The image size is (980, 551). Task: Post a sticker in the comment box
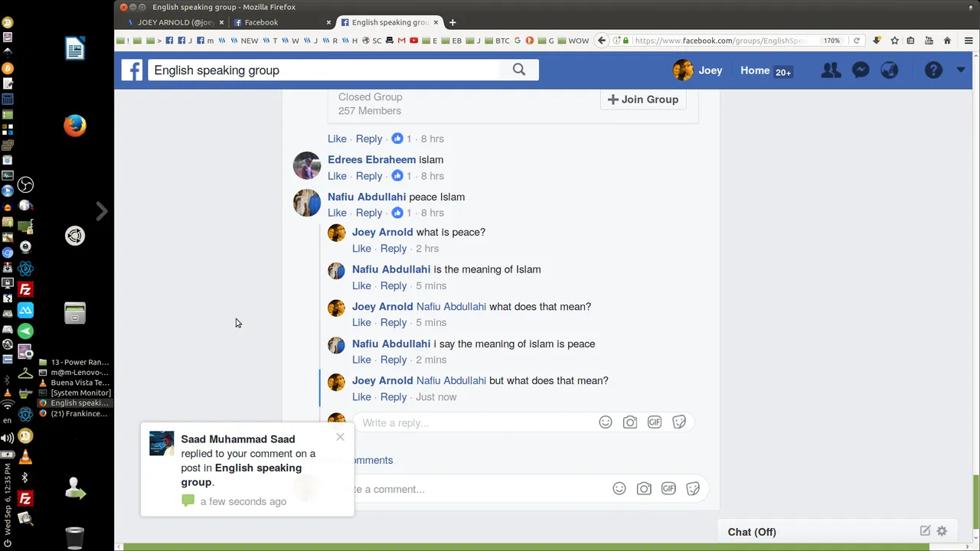pos(693,489)
